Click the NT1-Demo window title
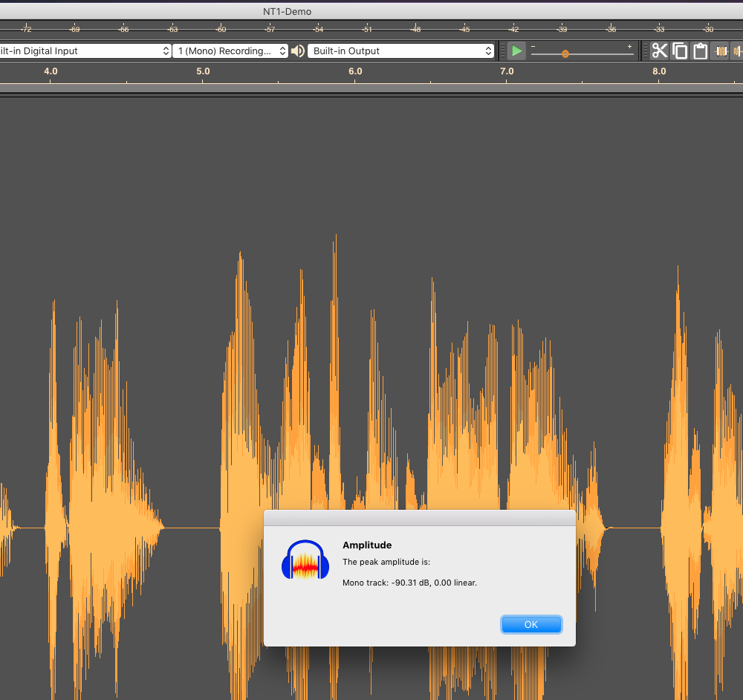 287,11
